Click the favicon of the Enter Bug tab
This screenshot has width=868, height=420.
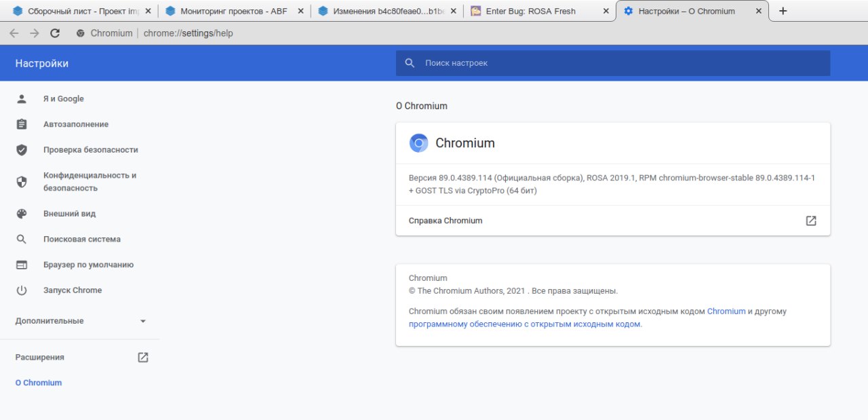pos(476,11)
